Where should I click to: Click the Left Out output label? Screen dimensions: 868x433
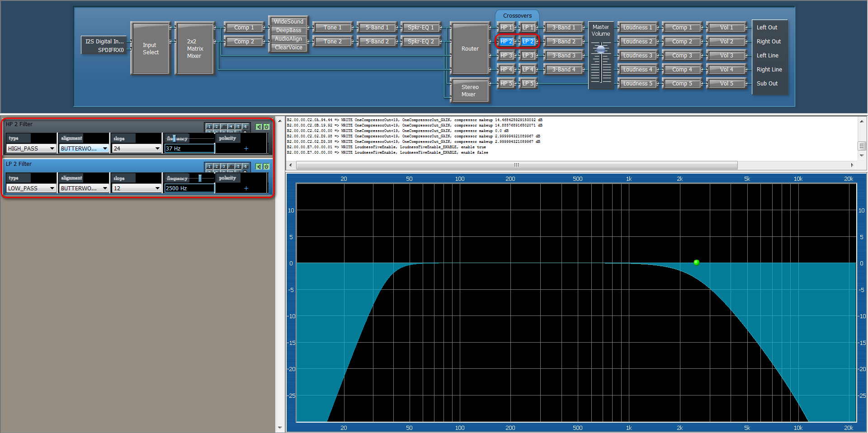click(767, 28)
